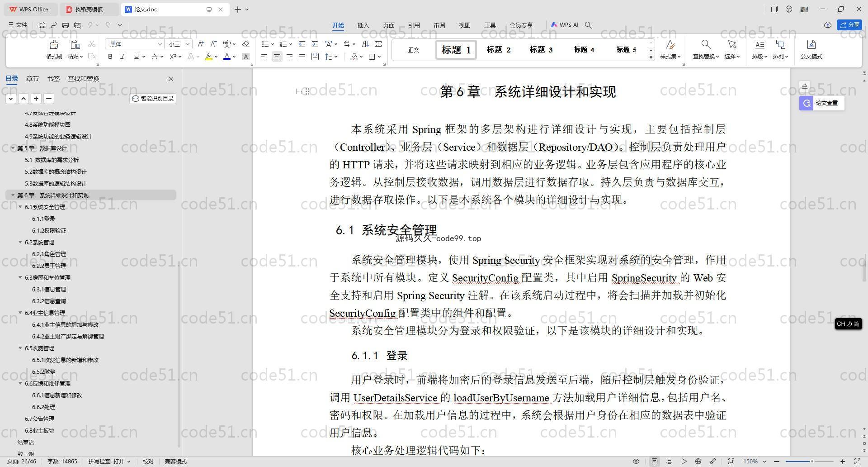868x467 pixels.
Task: Click the 校对 (Proofread) status bar button
Action: click(148, 462)
